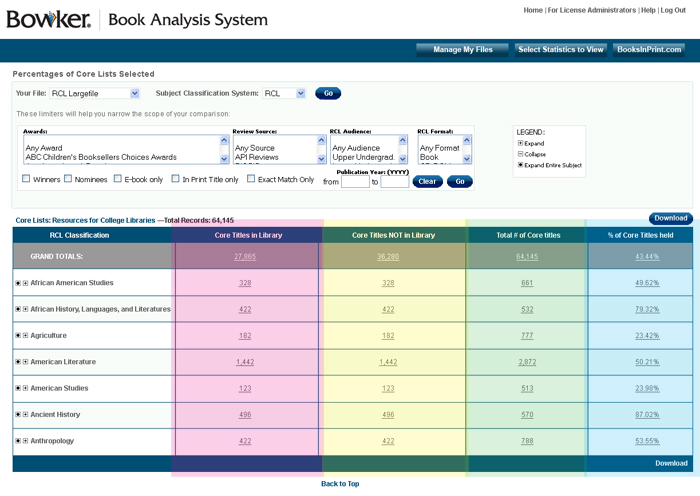This screenshot has width=700, height=496.
Task: Toggle the Nominees checkbox
Action: (x=68, y=179)
